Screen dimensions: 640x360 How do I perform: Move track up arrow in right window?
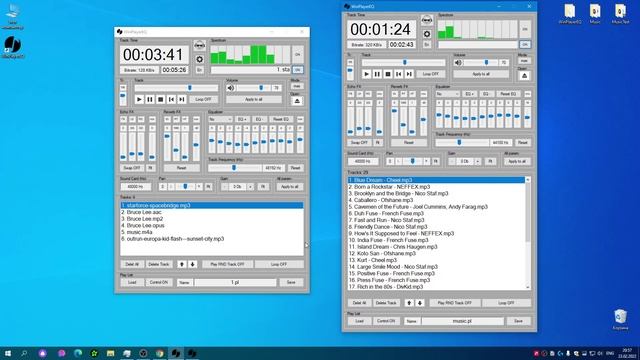coord(409,303)
